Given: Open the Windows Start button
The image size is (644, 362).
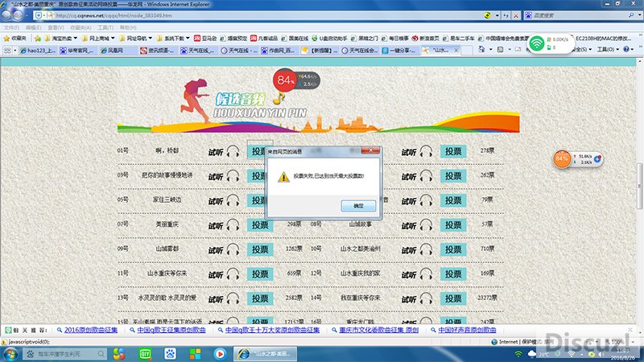Looking at the screenshot, I should (x=10, y=354).
